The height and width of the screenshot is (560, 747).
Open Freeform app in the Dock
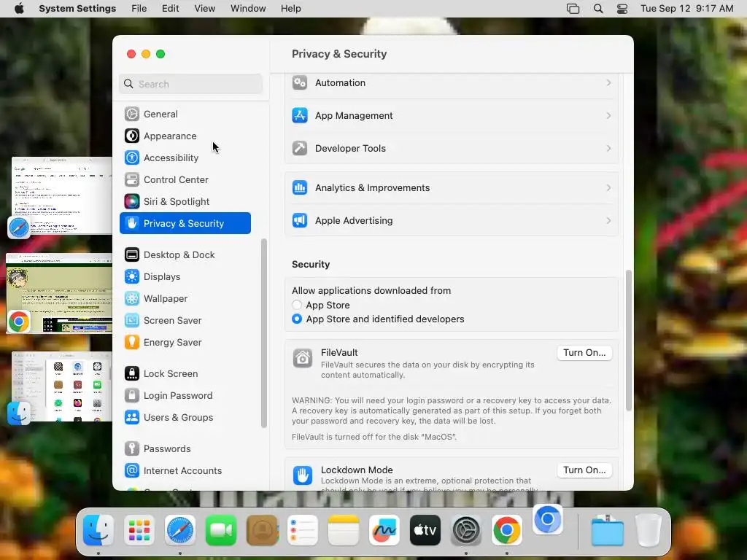click(384, 530)
